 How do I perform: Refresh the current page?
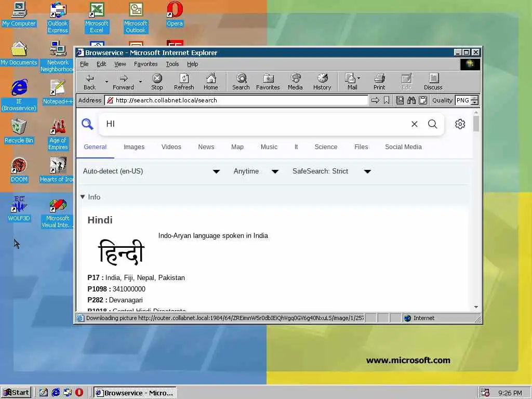pos(184,82)
